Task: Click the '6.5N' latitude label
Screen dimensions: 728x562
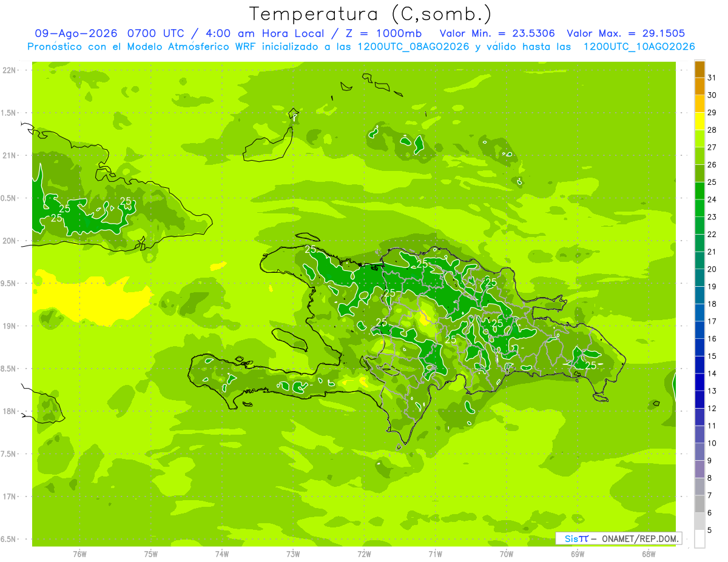Action: tap(9, 539)
